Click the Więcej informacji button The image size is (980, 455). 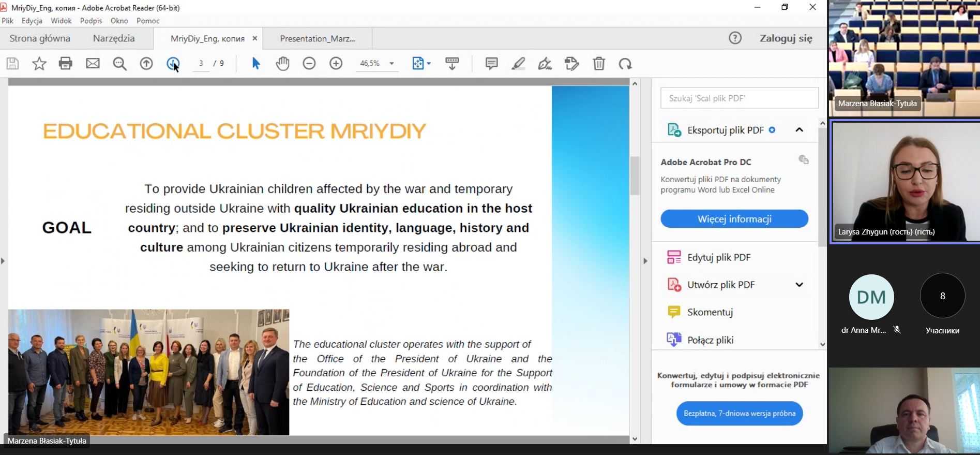pos(734,219)
